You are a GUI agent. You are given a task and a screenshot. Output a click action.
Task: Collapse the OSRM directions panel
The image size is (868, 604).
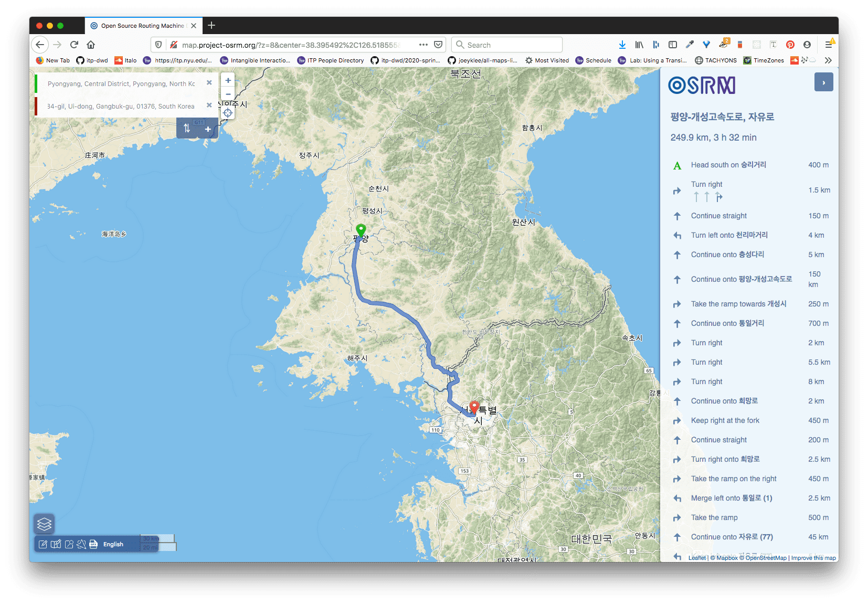pyautogui.click(x=823, y=82)
